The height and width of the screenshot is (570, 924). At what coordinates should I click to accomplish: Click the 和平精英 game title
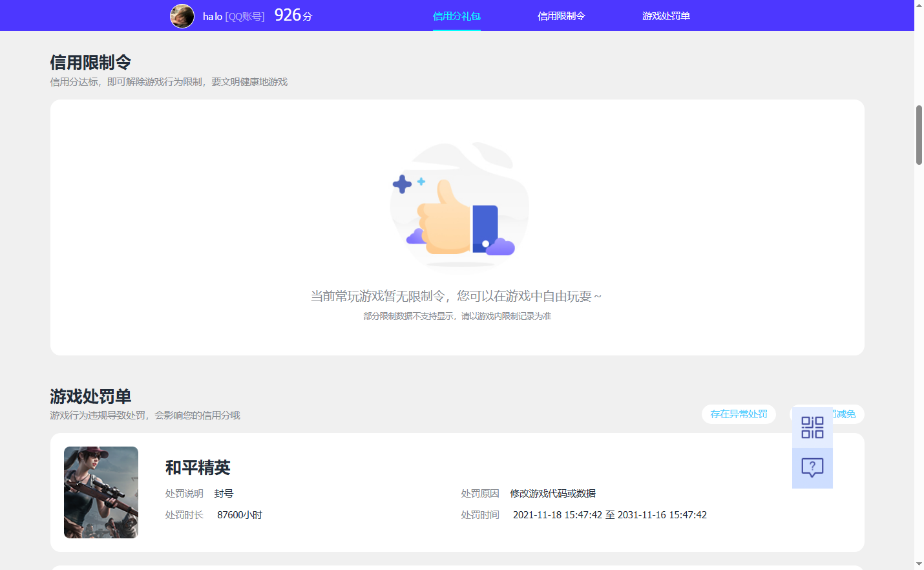click(198, 467)
